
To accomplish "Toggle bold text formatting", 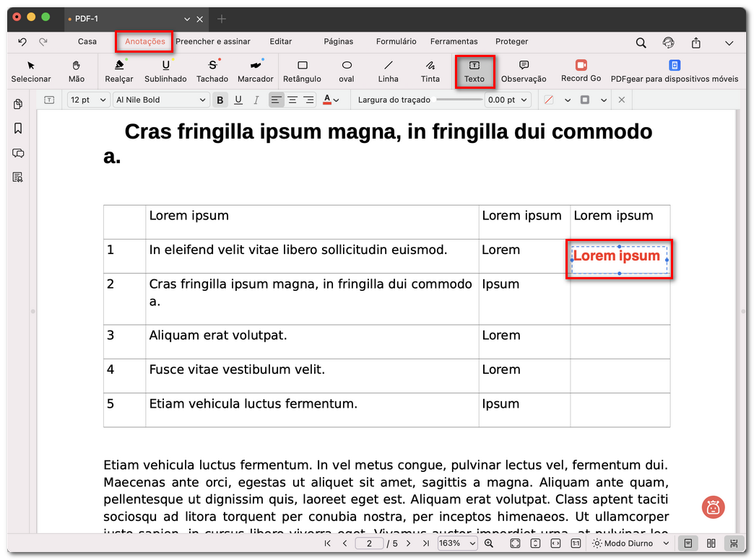I will click(220, 100).
